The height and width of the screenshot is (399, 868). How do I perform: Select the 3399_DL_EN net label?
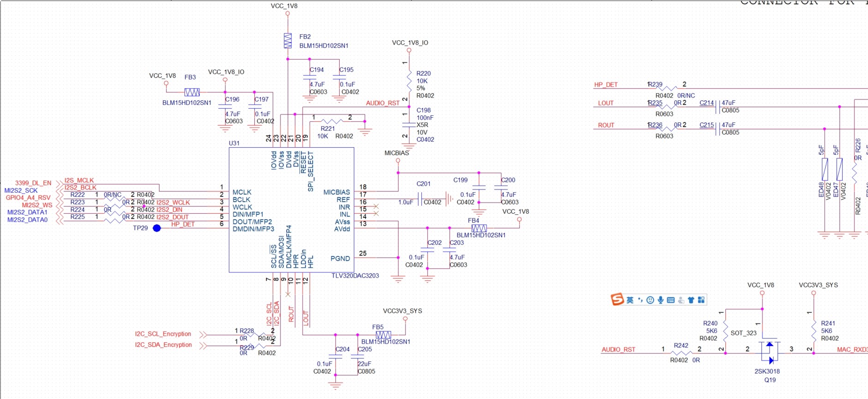pos(33,183)
